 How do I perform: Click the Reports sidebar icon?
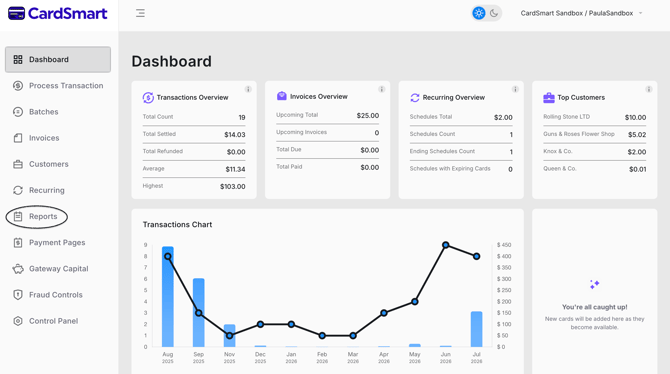coord(18,216)
